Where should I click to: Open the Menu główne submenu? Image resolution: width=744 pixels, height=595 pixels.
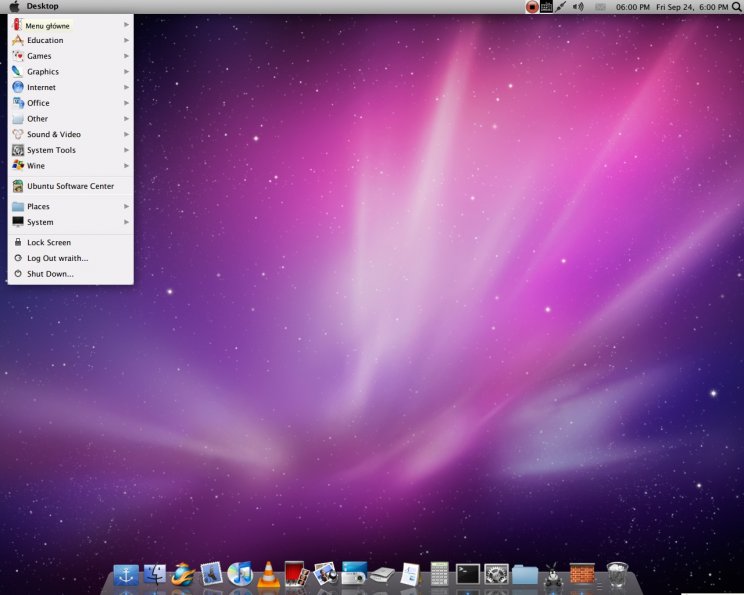tap(71, 25)
